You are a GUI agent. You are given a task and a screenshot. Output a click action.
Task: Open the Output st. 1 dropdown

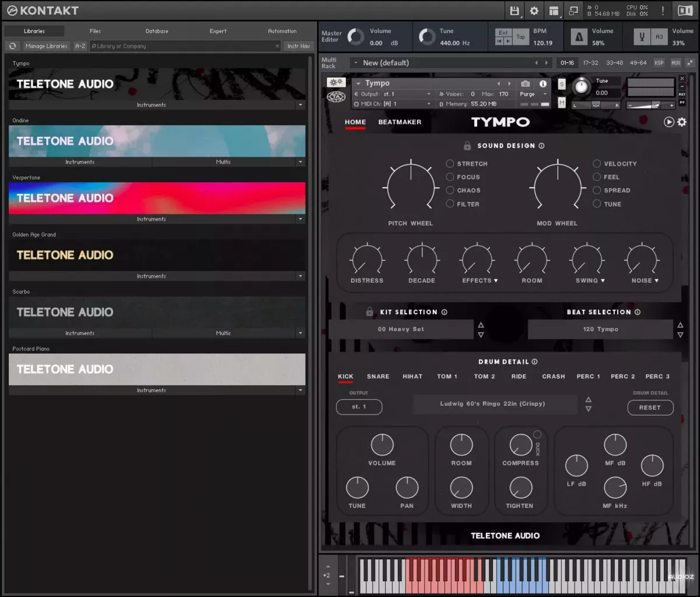(x=393, y=94)
